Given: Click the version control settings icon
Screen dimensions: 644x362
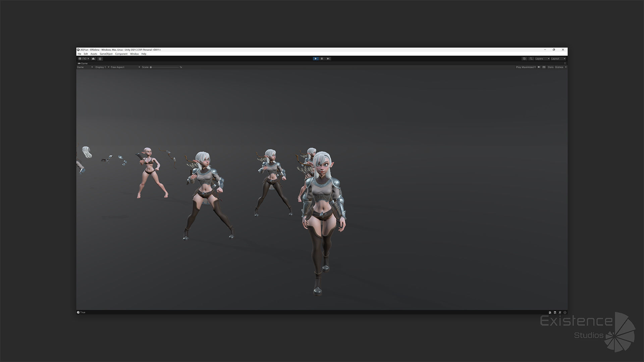Looking at the screenshot, I should [100, 59].
